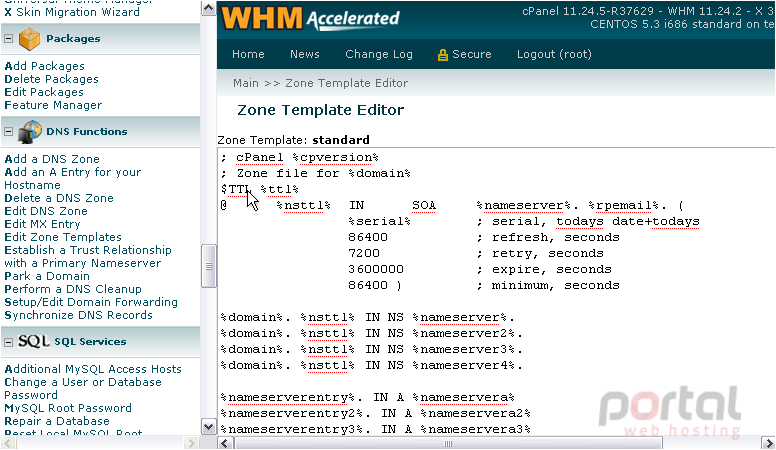This screenshot has height=450, width=776.
Task: Click the SQL Services logo icon
Action: pos(33,342)
